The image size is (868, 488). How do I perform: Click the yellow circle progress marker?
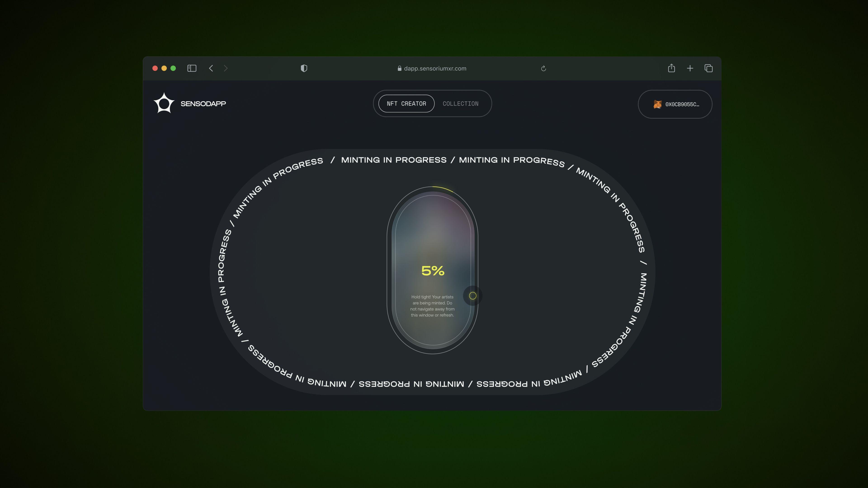tap(473, 296)
